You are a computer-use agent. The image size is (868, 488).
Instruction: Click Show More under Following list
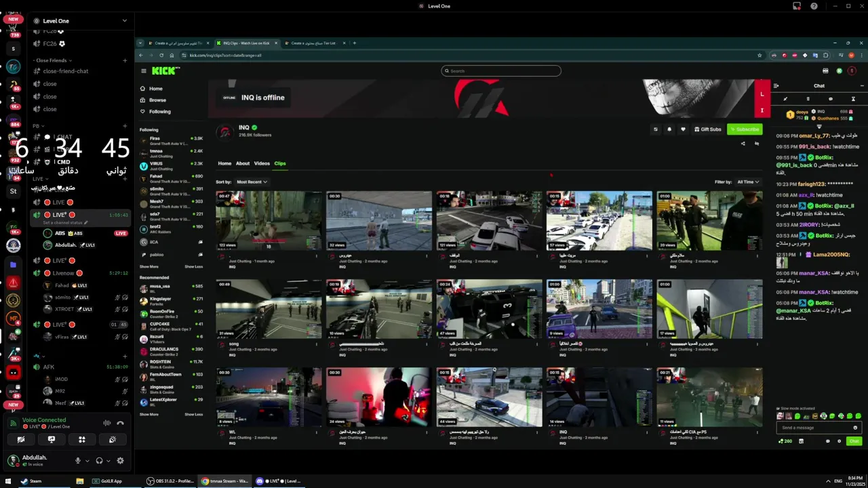(149, 266)
